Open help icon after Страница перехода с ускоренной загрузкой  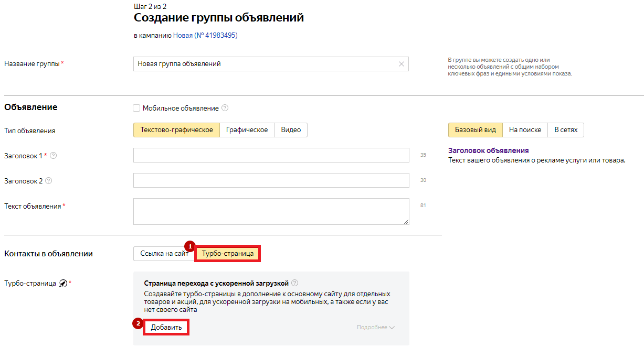pos(295,283)
